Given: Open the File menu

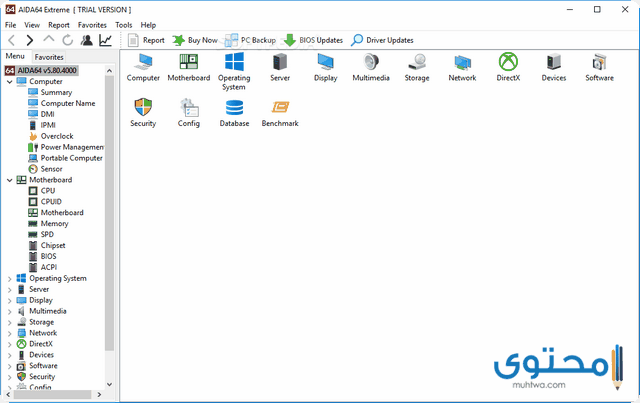Looking at the screenshot, I should pyautogui.click(x=11, y=25).
